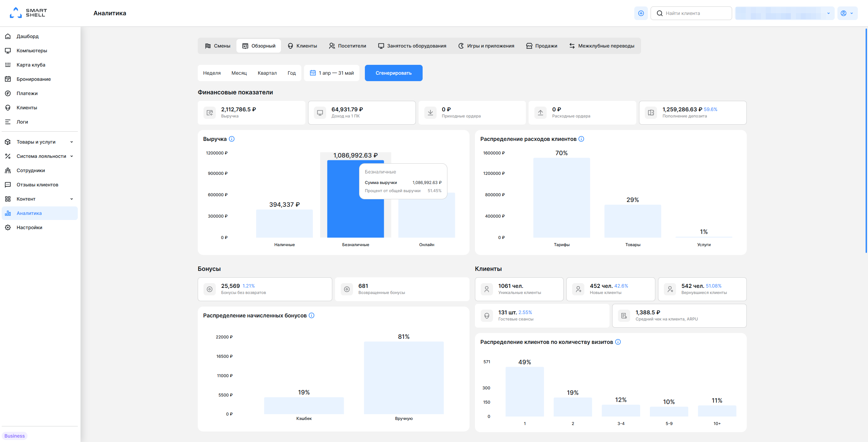This screenshot has width=868, height=442.
Task: Click the club map grid icon
Action: click(x=8, y=65)
